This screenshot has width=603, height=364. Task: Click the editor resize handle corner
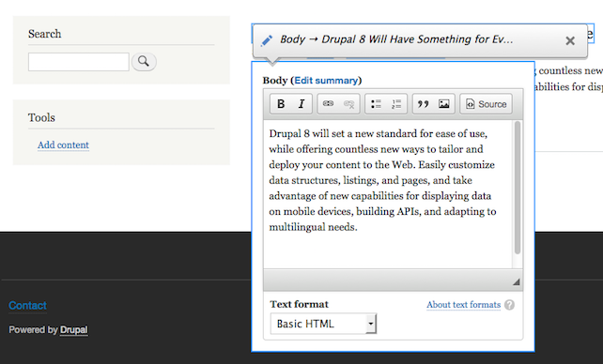click(x=516, y=282)
